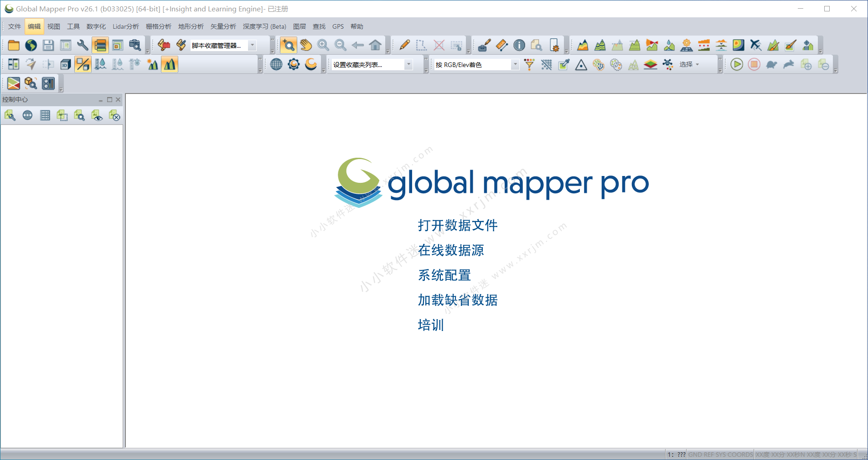Click the open folder icon in toolbar

(x=14, y=45)
